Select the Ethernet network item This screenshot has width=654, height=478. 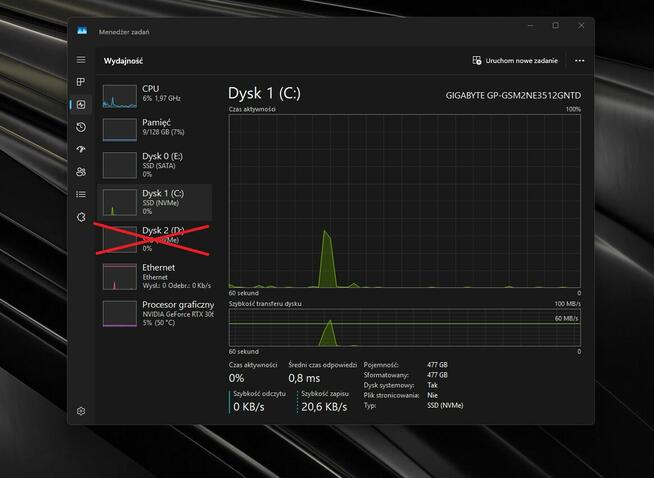click(x=157, y=275)
